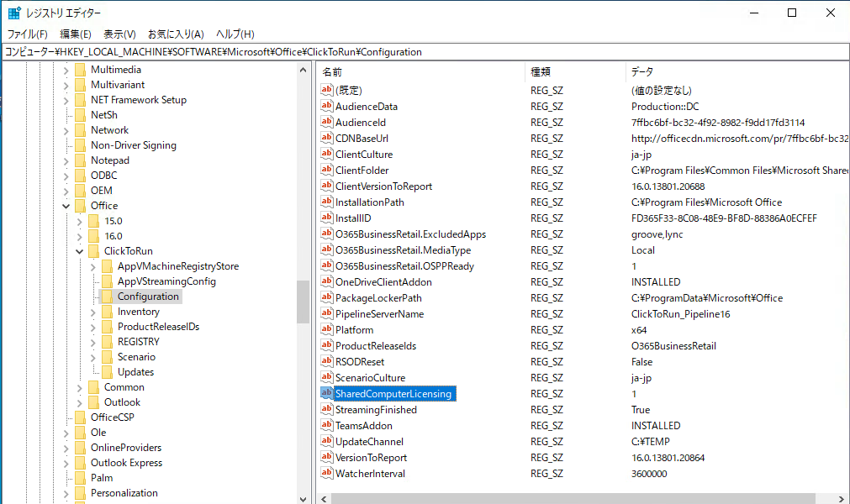Click the registry path address bar
The width and height of the screenshot is (850, 504).
pos(425,52)
